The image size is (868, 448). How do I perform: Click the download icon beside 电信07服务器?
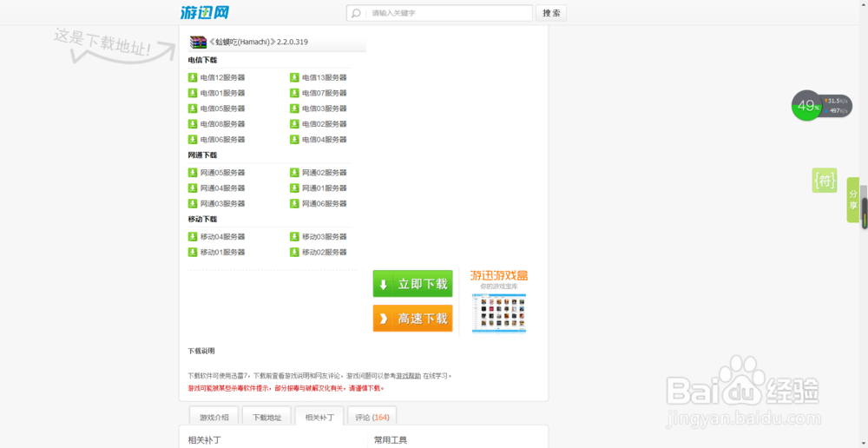tap(294, 93)
